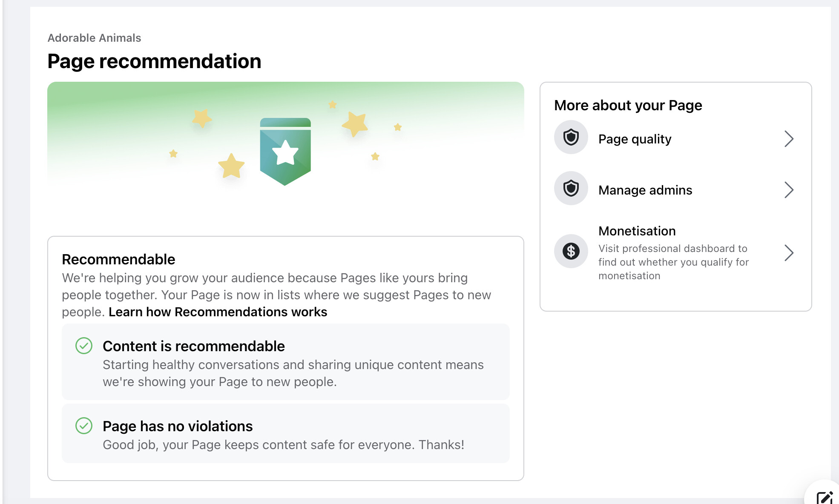Select the Page has no violations title
The width and height of the screenshot is (839, 504).
178,426
